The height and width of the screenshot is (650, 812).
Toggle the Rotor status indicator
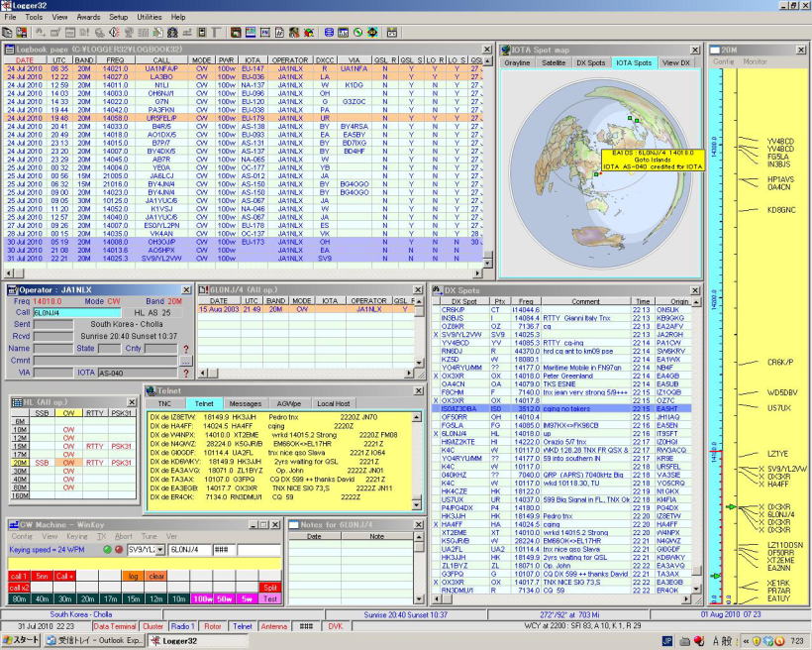point(212,626)
